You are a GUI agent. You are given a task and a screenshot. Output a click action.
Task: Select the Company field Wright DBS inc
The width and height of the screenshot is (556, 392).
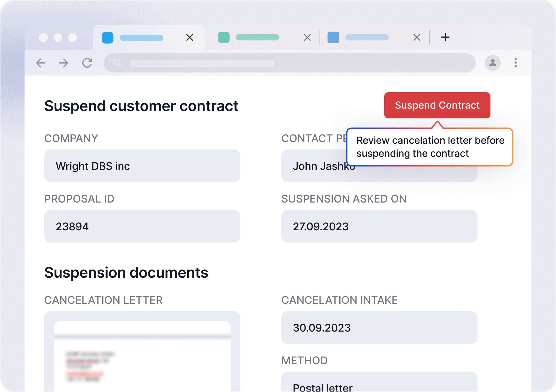142,166
